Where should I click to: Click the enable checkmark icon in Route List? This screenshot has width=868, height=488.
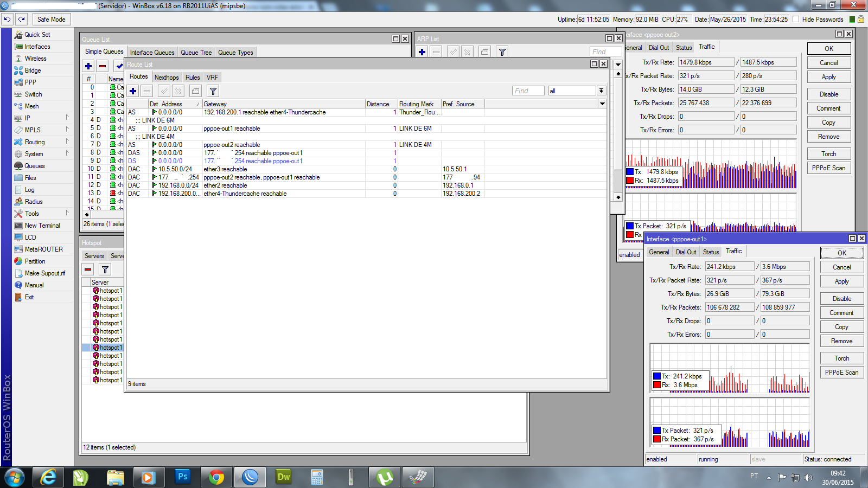pos(164,91)
